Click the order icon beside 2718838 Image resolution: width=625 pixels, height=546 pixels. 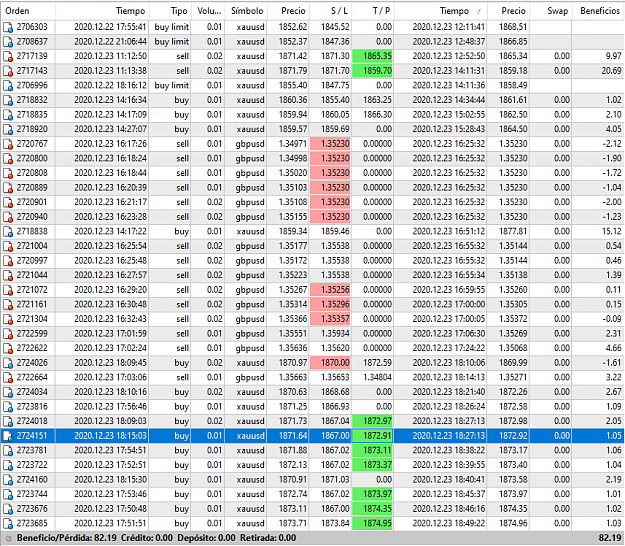[x=8, y=232]
